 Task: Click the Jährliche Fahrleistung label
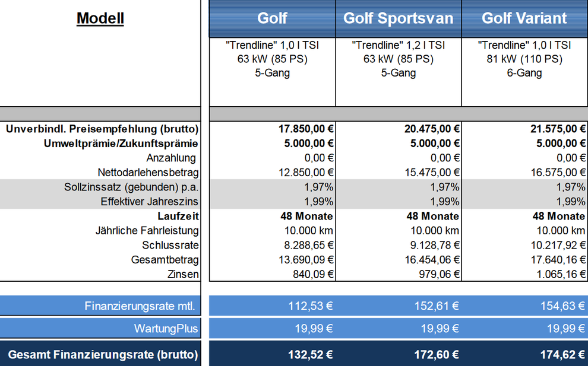147,230
